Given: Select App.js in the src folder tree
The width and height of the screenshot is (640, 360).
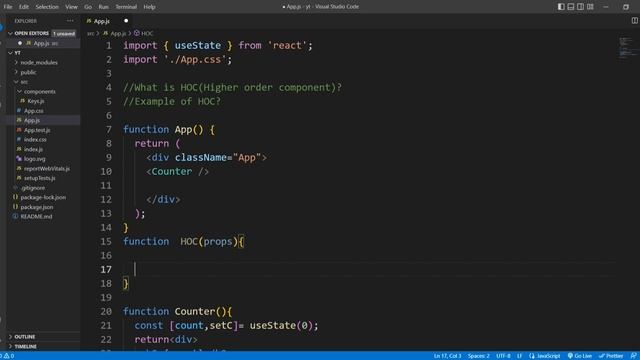Looking at the screenshot, I should tap(32, 120).
